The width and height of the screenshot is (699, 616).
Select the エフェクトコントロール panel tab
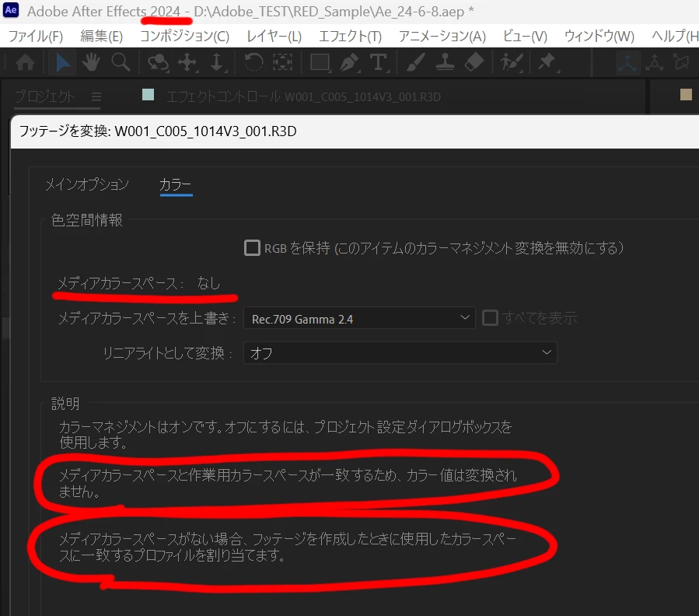click(x=303, y=96)
